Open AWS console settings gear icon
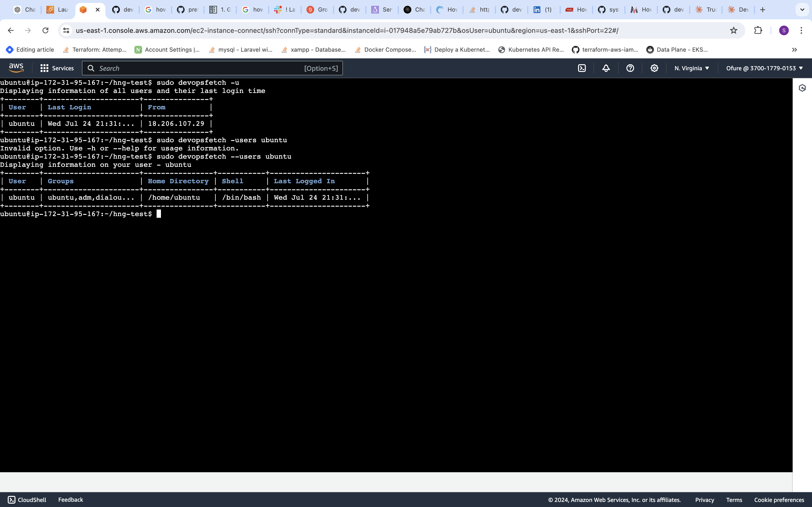Image resolution: width=812 pixels, height=507 pixels. 654,68
